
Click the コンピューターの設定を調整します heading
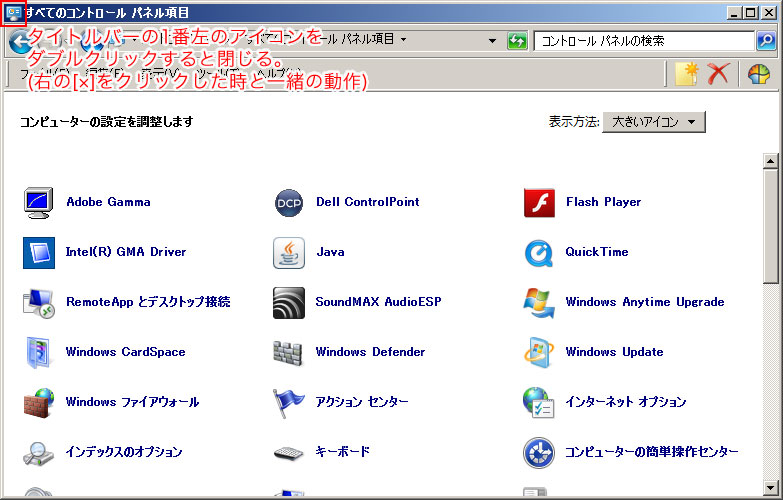106,121
